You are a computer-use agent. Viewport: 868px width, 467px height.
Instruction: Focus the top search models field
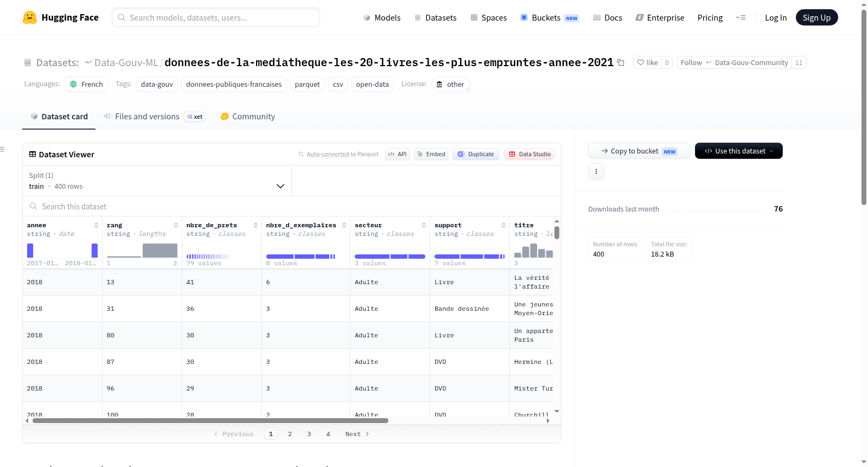(216, 17)
